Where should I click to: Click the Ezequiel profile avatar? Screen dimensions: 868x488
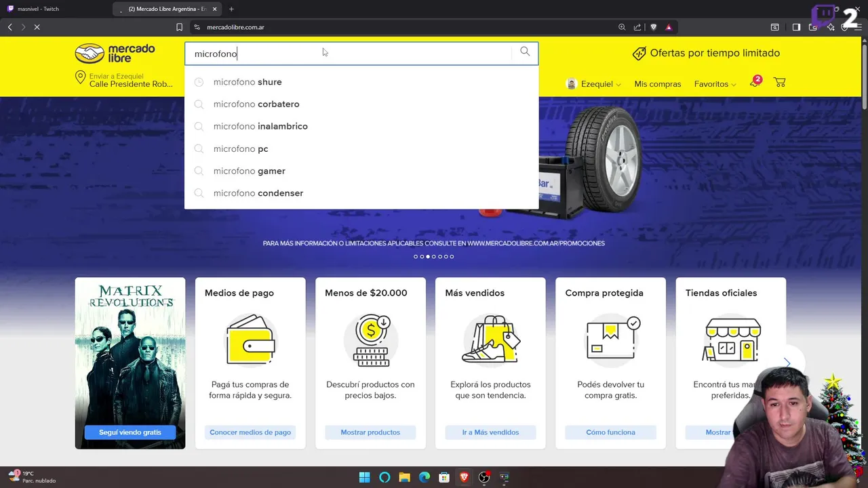click(572, 84)
